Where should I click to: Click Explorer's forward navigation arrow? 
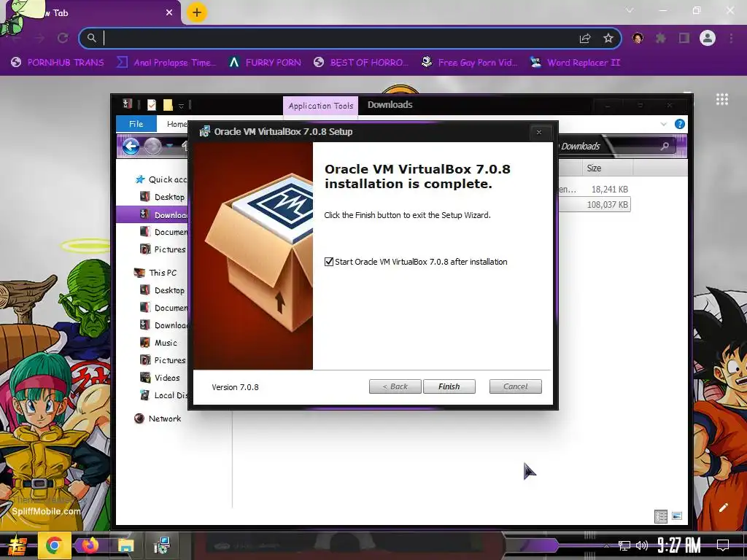click(153, 146)
